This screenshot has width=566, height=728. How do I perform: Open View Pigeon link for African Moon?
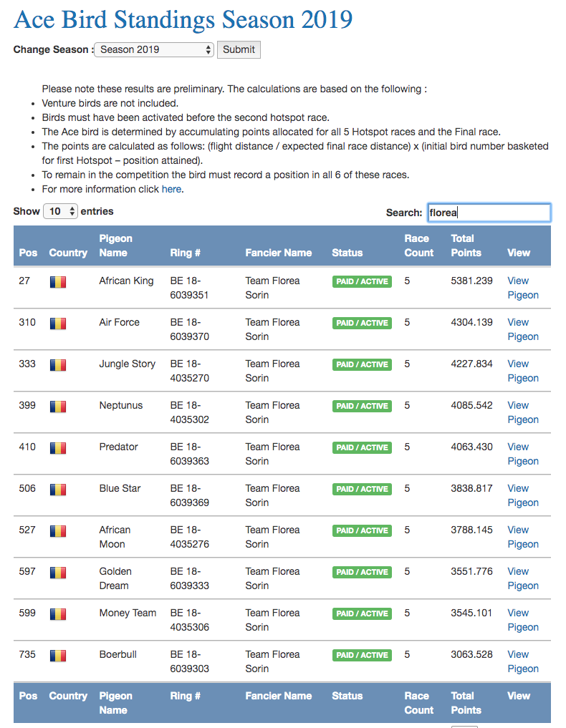tap(523, 537)
